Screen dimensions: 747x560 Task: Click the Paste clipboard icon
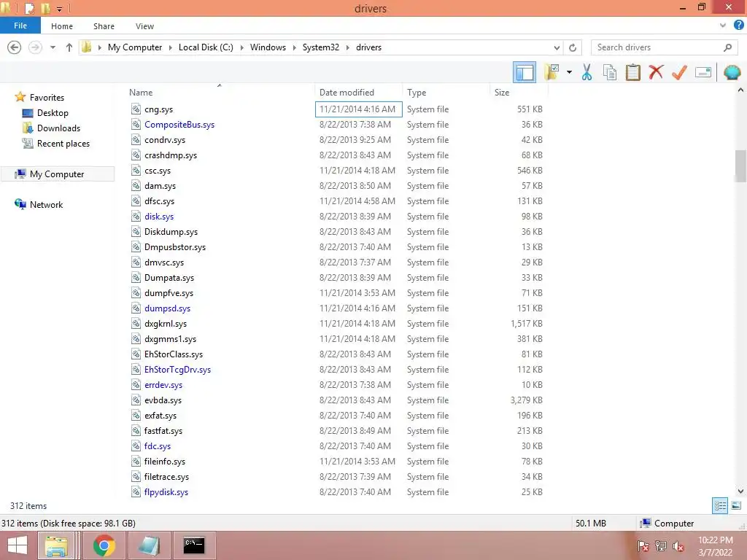click(x=632, y=72)
